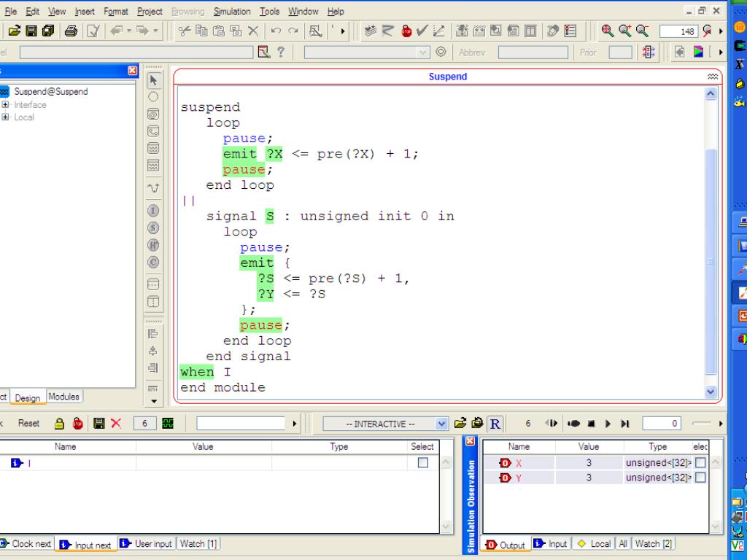Open a file with the folder icon

(x=15, y=31)
